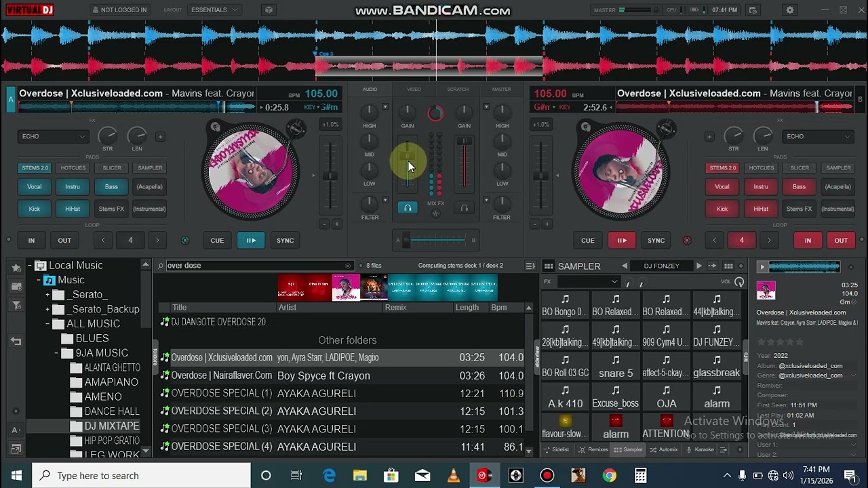
Task: Click the sampler grid icon left of SAMPLER
Action: pyautogui.click(x=548, y=266)
